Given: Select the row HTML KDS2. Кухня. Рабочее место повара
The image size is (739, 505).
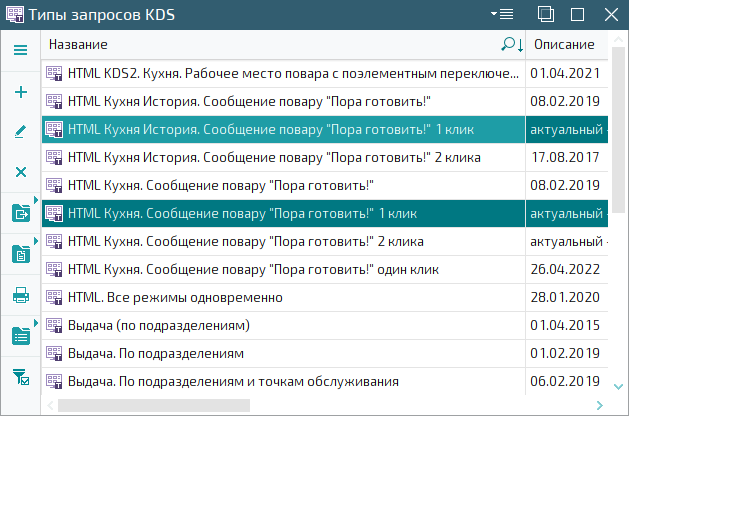Looking at the screenshot, I should 290,73.
